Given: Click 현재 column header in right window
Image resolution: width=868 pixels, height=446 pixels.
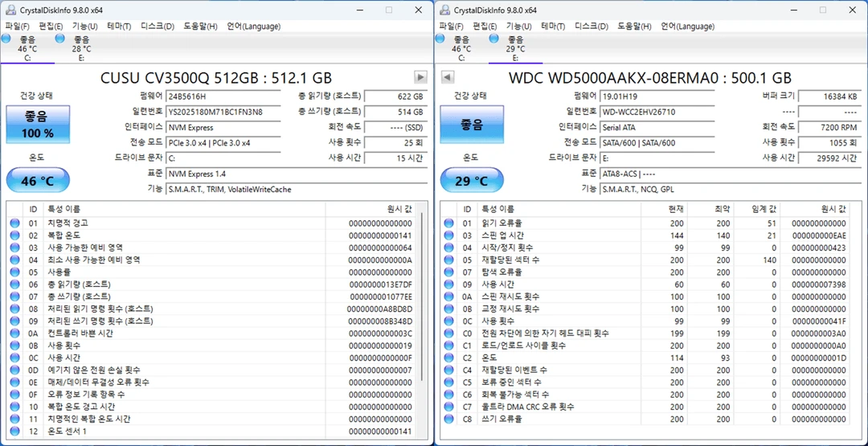Looking at the screenshot, I should 664,209.
